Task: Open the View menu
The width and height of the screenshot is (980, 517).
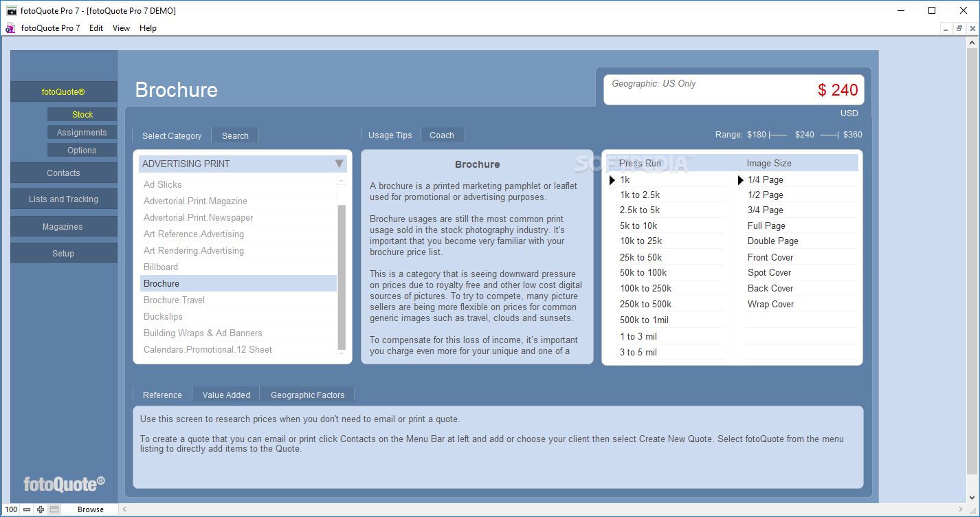Action: point(121,28)
